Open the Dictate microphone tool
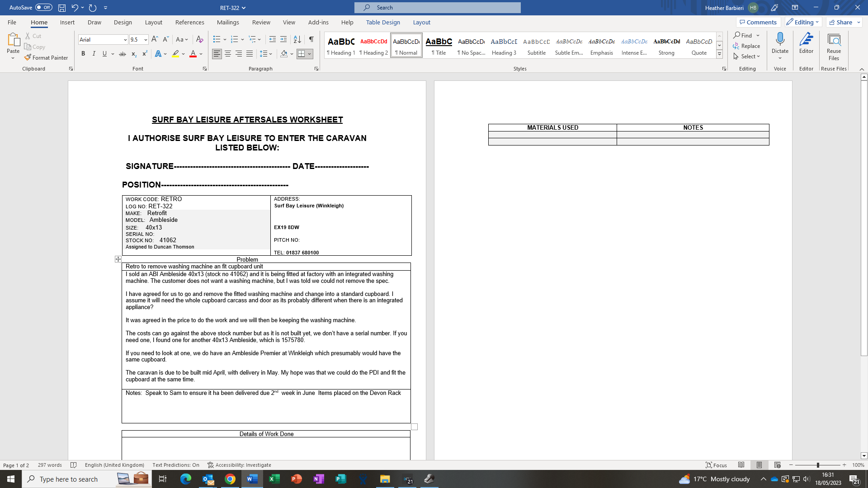Image resolution: width=868 pixels, height=488 pixels. click(780, 43)
